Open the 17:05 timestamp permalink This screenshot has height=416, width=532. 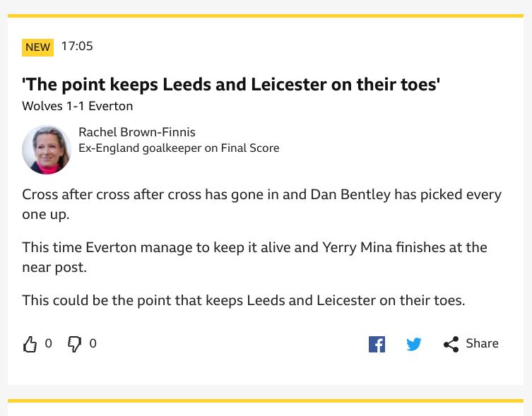77,46
